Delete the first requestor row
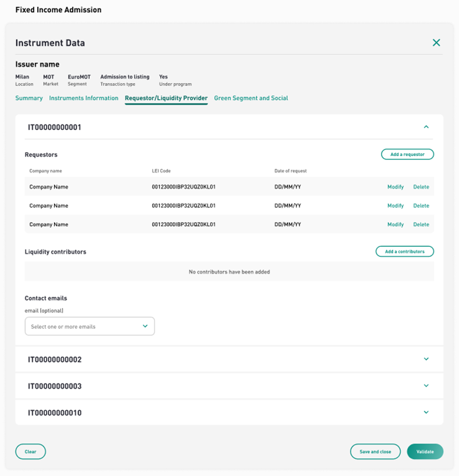 421,187
